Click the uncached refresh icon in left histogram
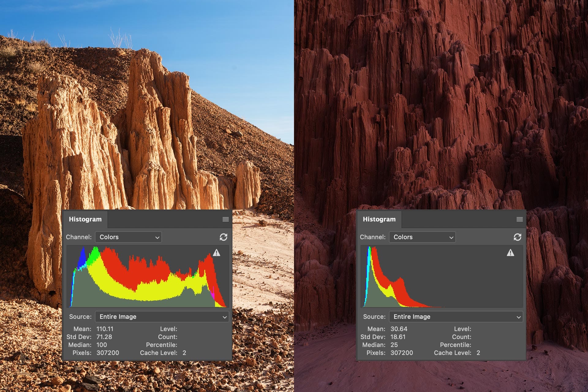This screenshot has width=588, height=392. pyautogui.click(x=223, y=237)
